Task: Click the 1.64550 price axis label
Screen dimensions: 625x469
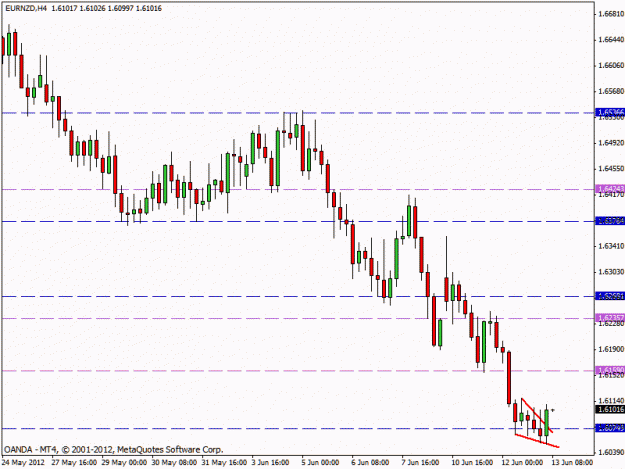Action: 611,169
